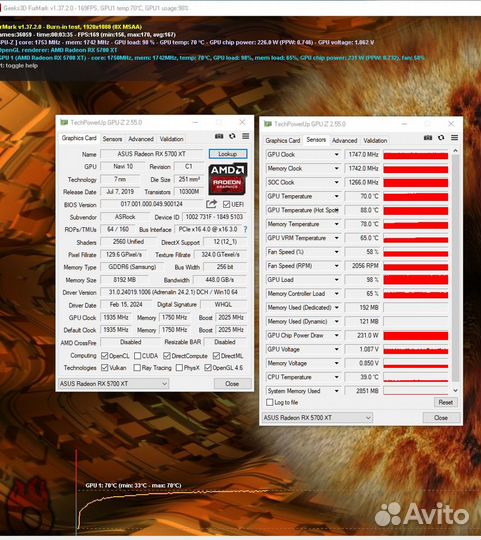Open the GPU Temperature sensor dropdown
Screen dimensions: 481x540
336,196
